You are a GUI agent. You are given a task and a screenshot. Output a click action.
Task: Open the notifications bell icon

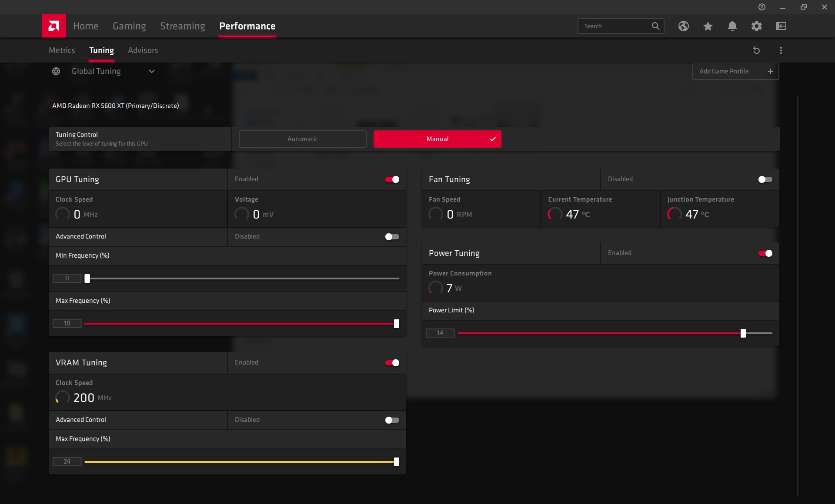pos(732,26)
